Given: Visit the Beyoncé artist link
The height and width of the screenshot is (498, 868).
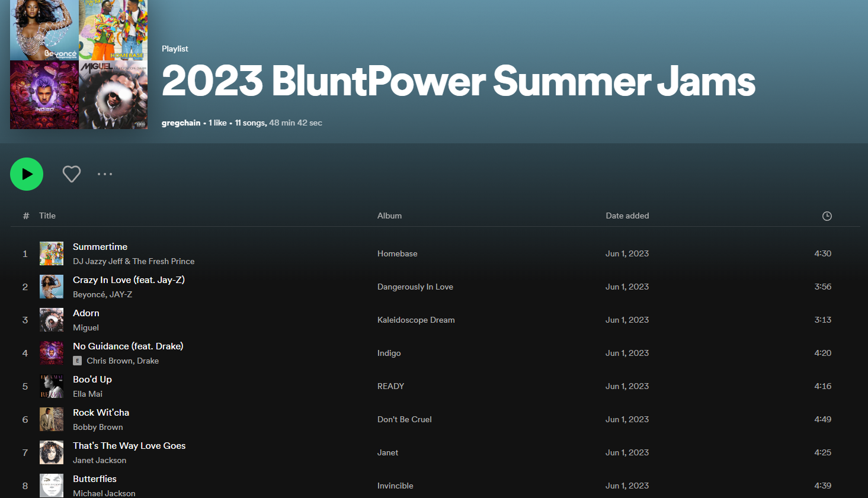Looking at the screenshot, I should click(x=88, y=294).
